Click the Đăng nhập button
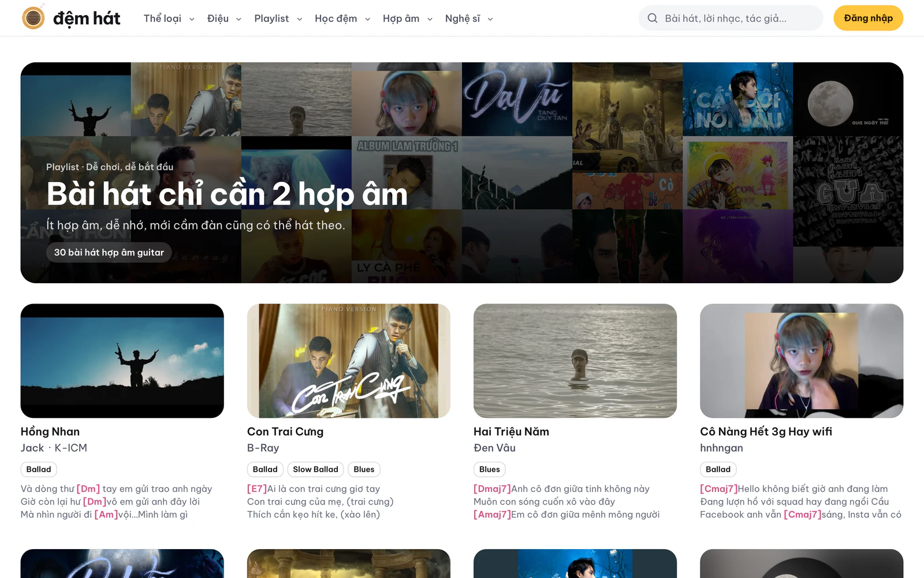Image resolution: width=924 pixels, height=578 pixels. pyautogui.click(x=868, y=18)
